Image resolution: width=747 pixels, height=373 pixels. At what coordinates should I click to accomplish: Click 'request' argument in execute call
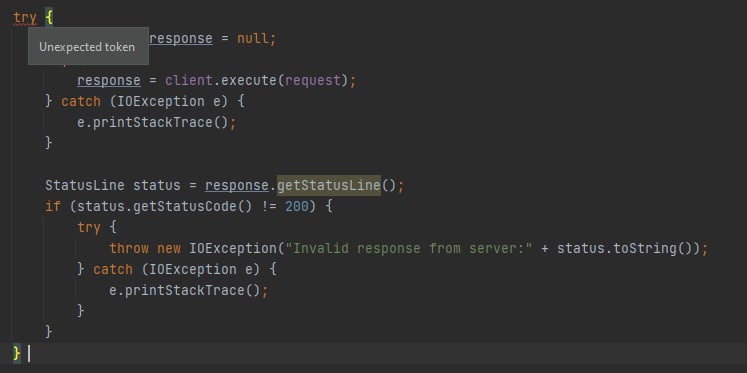(313, 81)
